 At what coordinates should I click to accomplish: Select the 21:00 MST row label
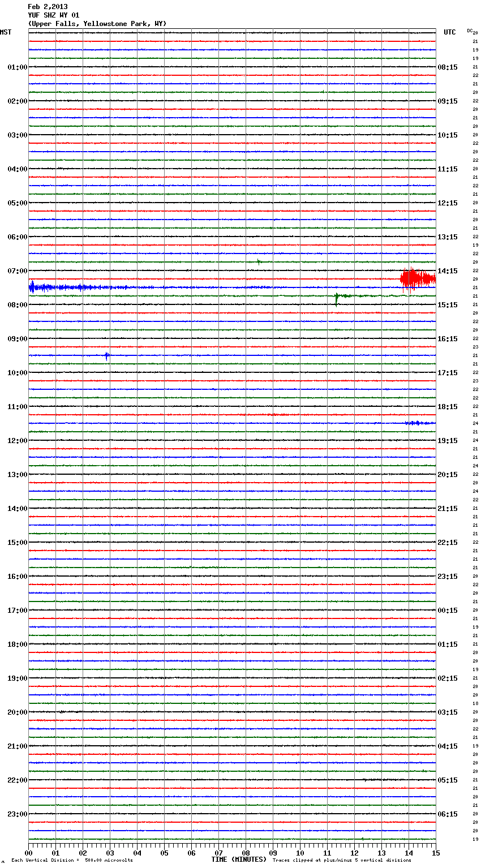[x=18, y=746]
